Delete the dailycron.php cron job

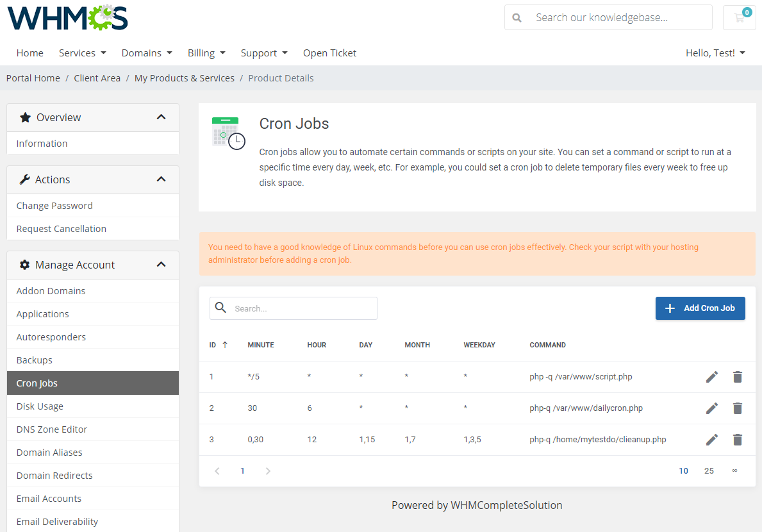[737, 408]
